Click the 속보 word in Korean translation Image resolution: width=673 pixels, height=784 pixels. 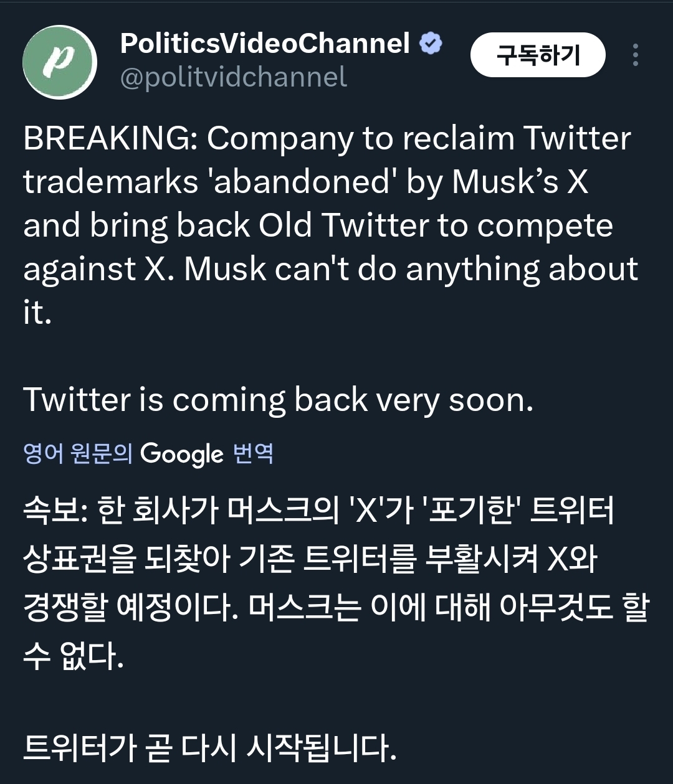point(51,511)
